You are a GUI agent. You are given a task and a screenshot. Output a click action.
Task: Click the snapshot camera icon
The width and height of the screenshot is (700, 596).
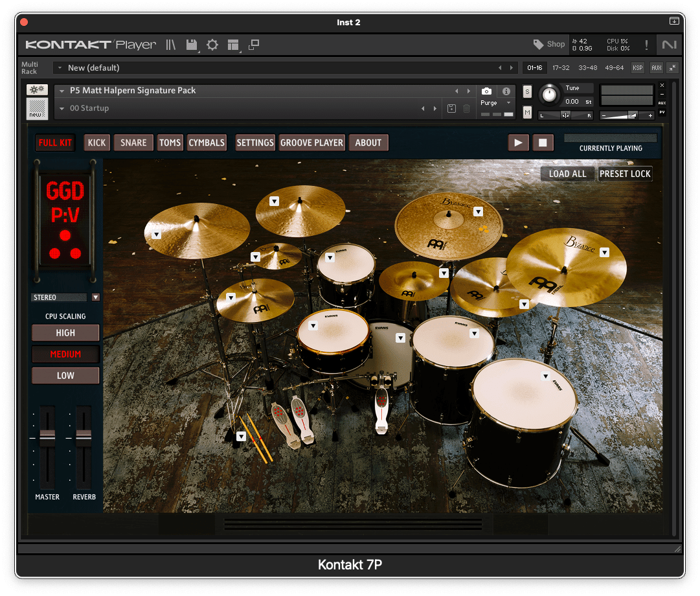486,91
